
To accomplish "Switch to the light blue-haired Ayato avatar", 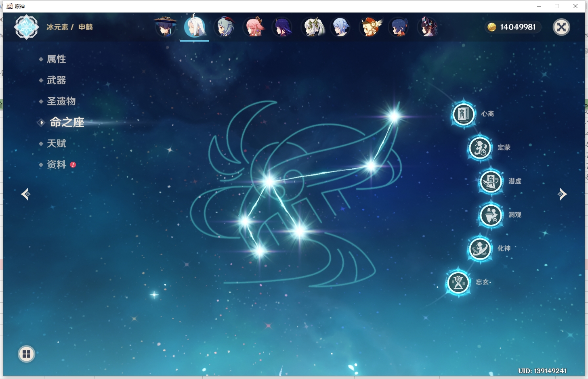I will pyautogui.click(x=340, y=27).
